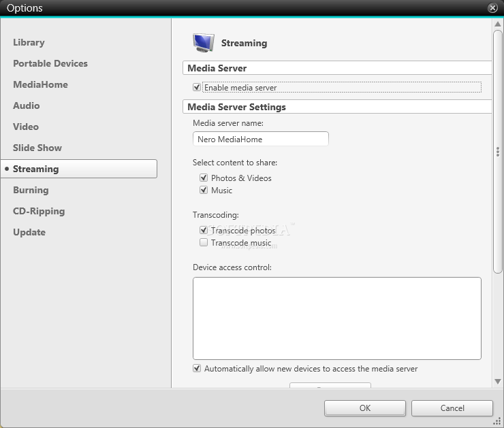This screenshot has height=428, width=504.
Task: Click the Media Server section header
Action: [x=337, y=68]
